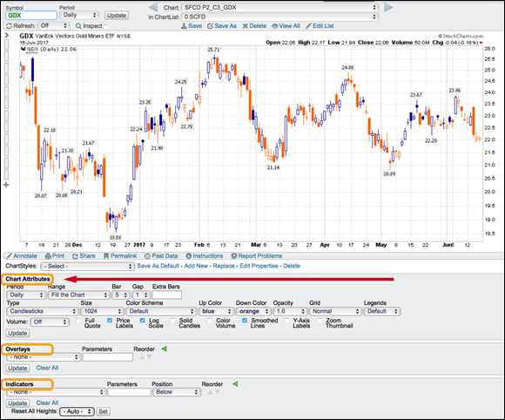Share the chart

click(x=84, y=256)
